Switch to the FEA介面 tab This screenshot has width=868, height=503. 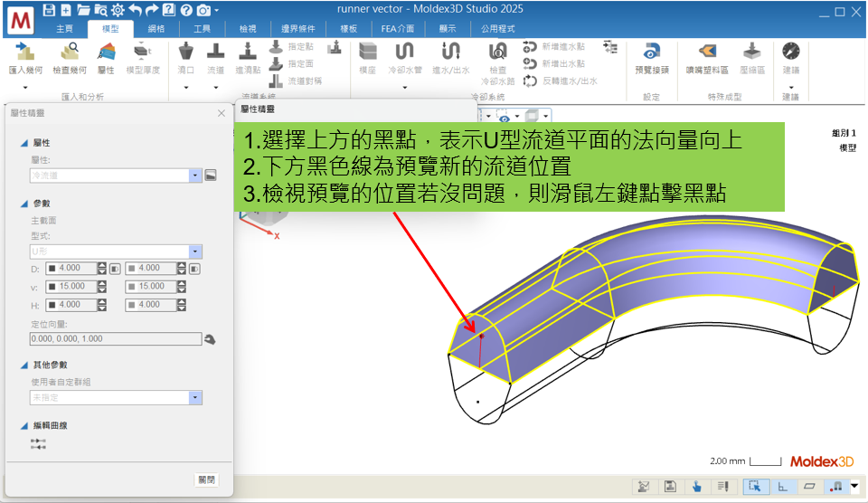[398, 29]
